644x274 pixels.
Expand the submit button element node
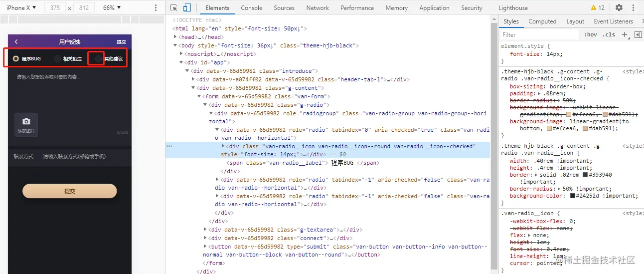205,247
